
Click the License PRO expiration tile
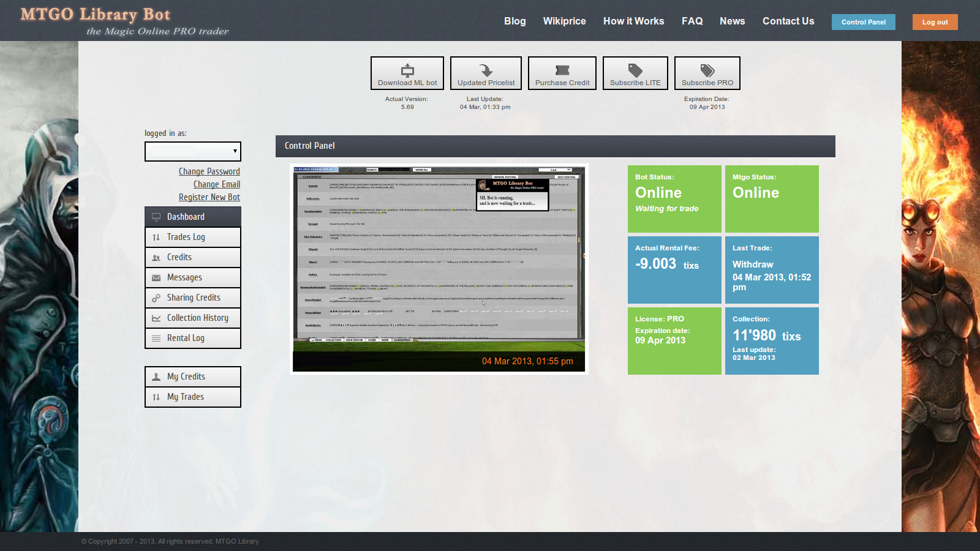[x=674, y=341]
